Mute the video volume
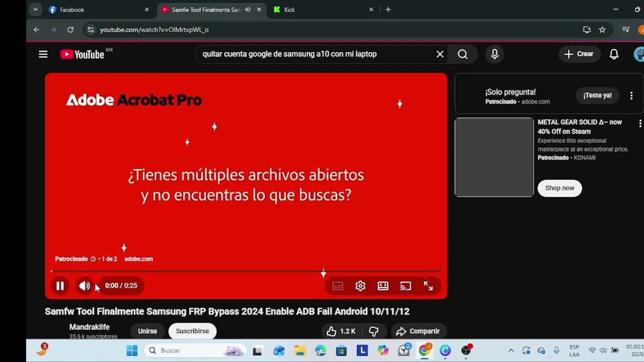644x362 pixels. point(84,286)
